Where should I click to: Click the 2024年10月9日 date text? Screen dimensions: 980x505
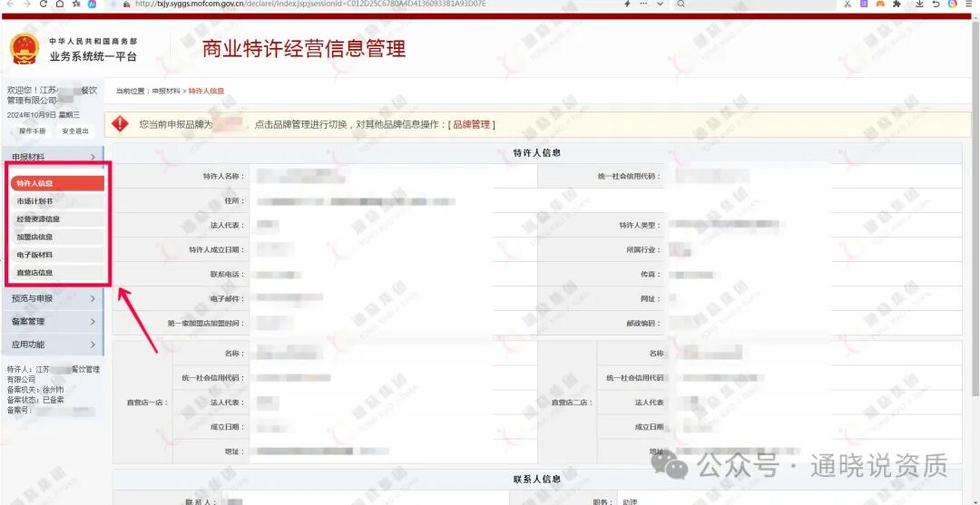pos(31,115)
